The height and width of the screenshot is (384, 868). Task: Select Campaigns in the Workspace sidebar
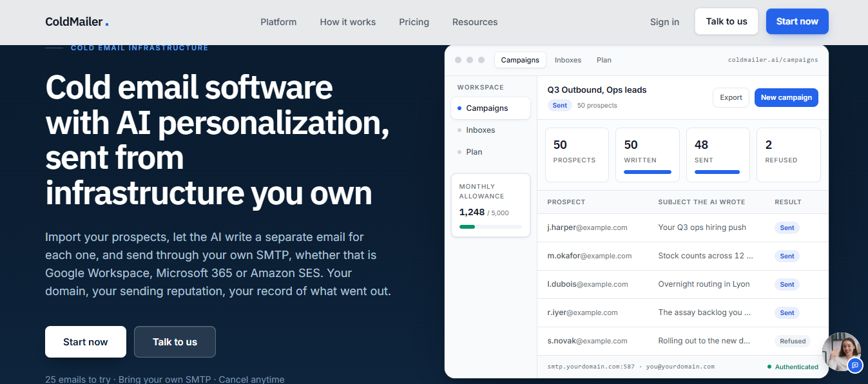490,108
